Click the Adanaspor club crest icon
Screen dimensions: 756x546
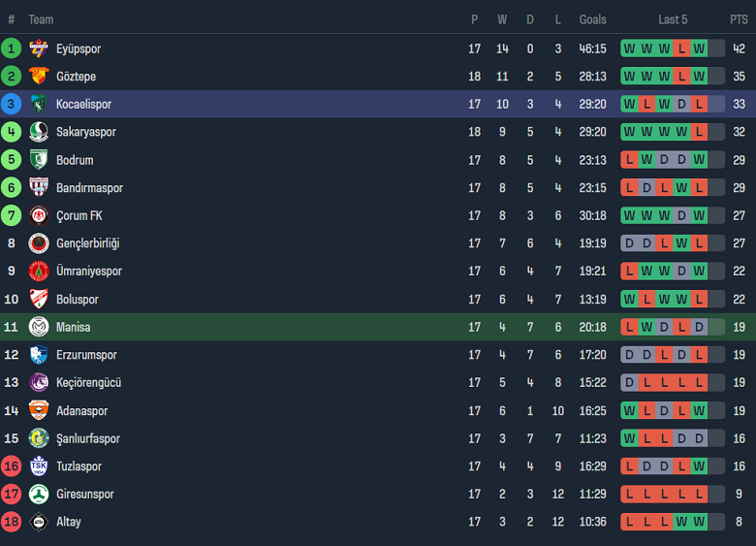point(39,410)
